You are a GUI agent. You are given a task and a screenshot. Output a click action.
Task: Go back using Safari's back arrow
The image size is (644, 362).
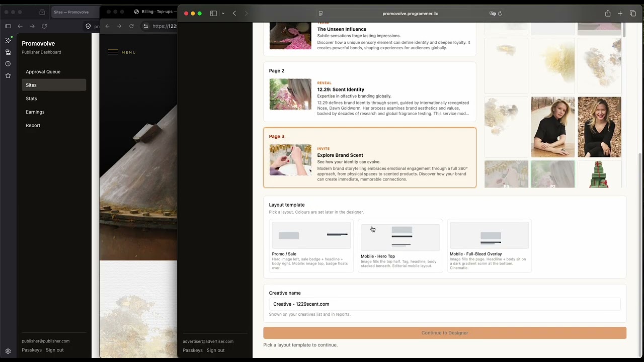pyautogui.click(x=234, y=14)
